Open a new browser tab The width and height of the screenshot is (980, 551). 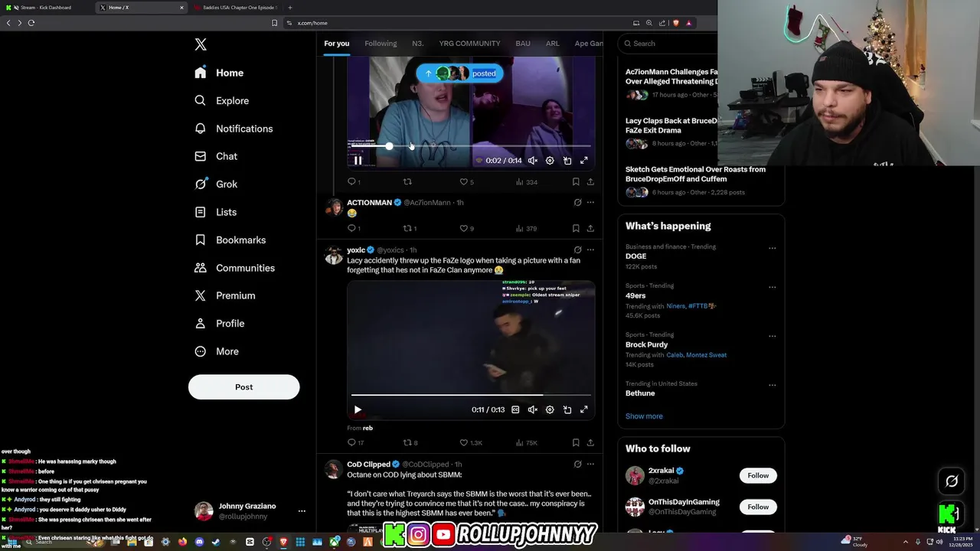point(289,8)
